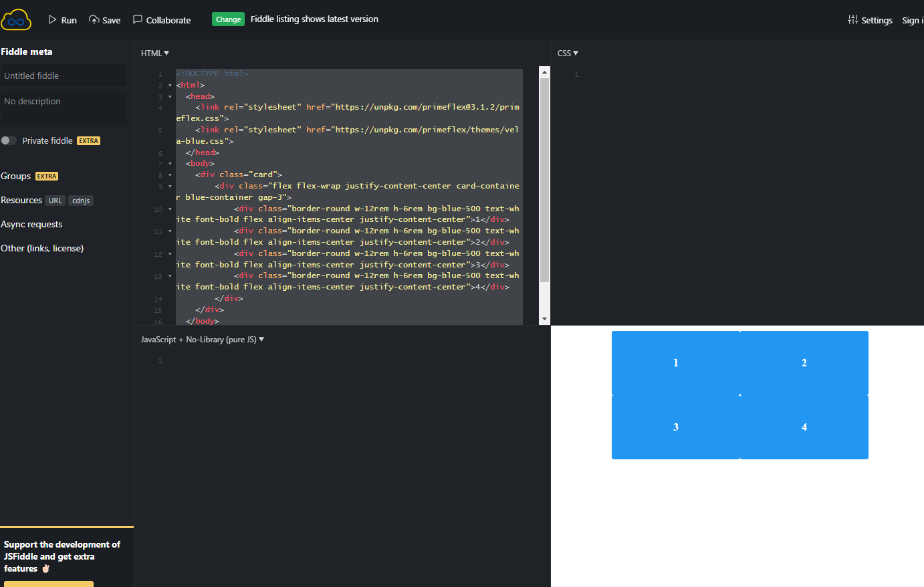Viewport: 924px width, 587px height.
Task: Open the Other (links, license) section
Action: [41, 248]
